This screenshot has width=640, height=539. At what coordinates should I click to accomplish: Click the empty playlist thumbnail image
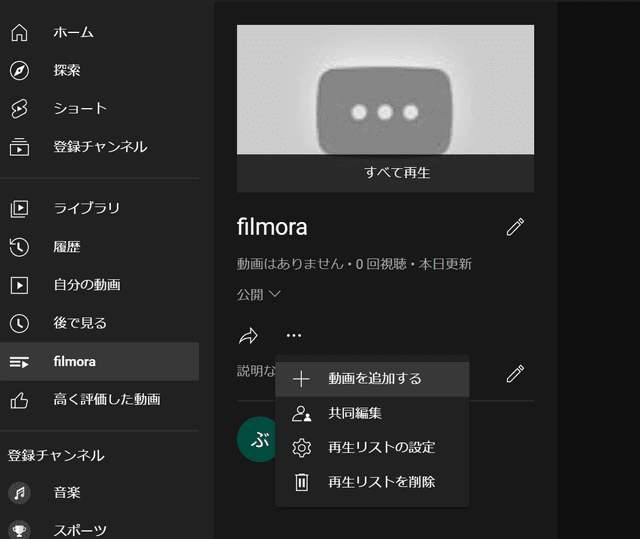coord(385,90)
